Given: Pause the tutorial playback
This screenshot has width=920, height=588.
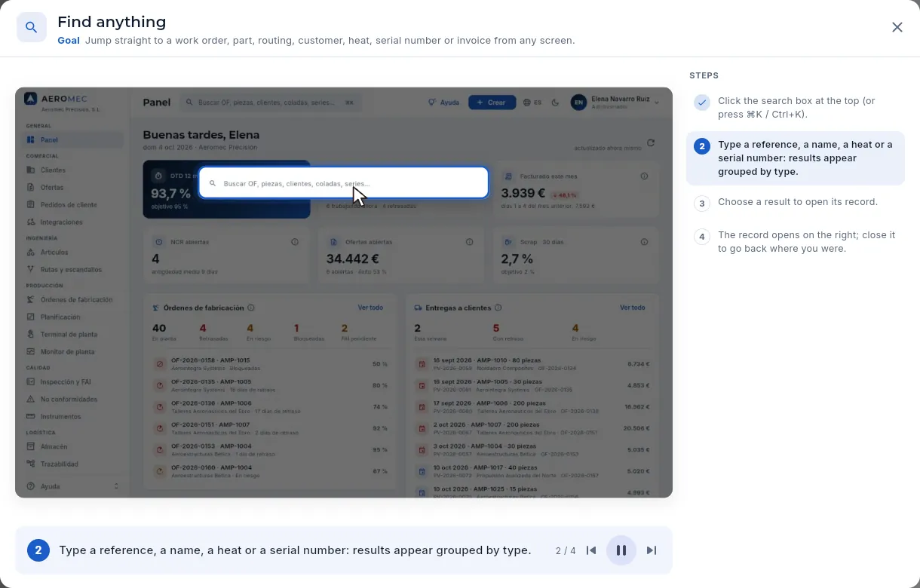Looking at the screenshot, I should 621,550.
